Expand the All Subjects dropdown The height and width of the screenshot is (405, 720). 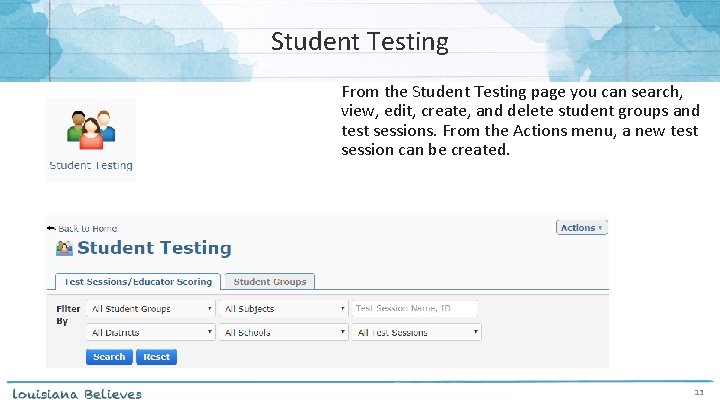[283, 309]
